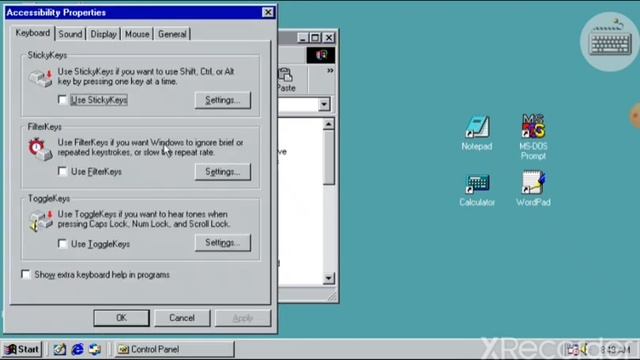
Task: Click the Paste toolbar icon in the background window
Action: [x=286, y=80]
